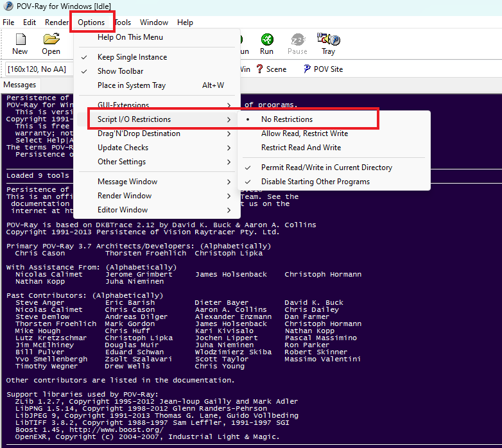Screen dimensions: 502x448
Task: Toggle Permit Read/Write in Current Directory
Action: point(334,168)
